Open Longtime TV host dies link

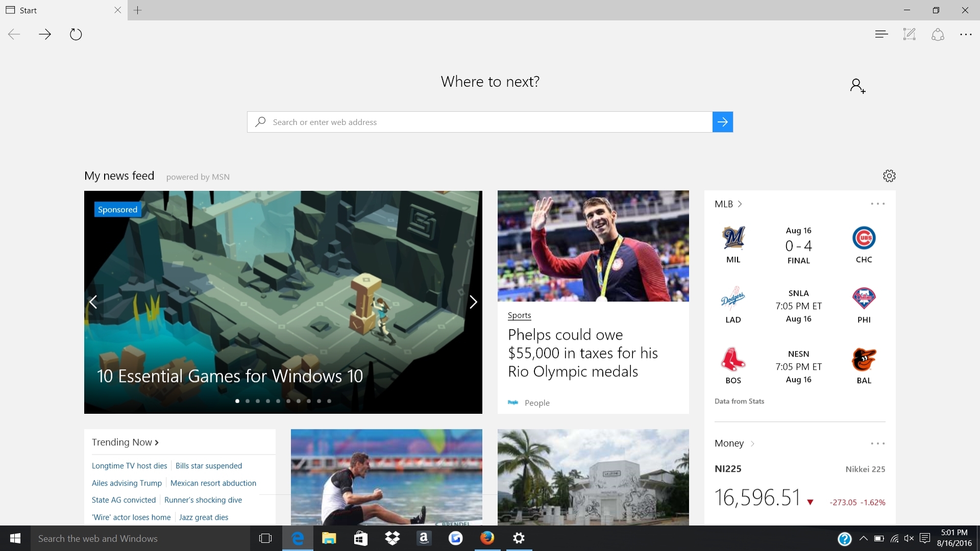click(130, 466)
